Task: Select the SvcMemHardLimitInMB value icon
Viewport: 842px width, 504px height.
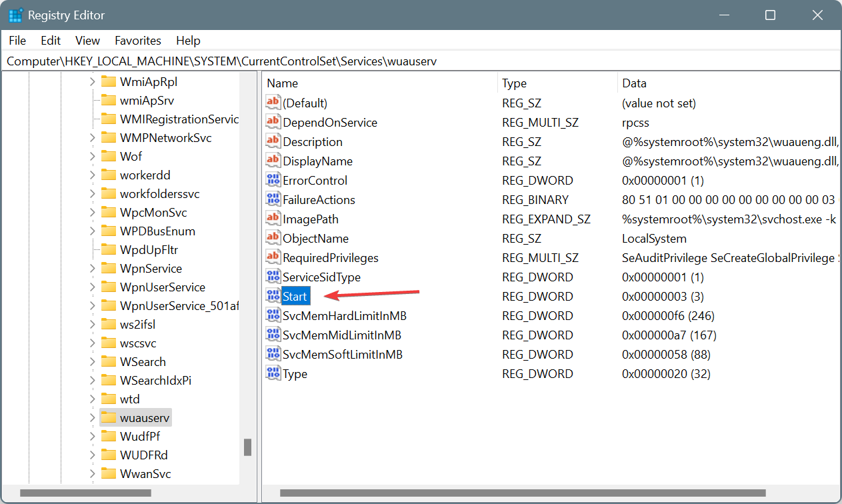Action: coord(273,315)
